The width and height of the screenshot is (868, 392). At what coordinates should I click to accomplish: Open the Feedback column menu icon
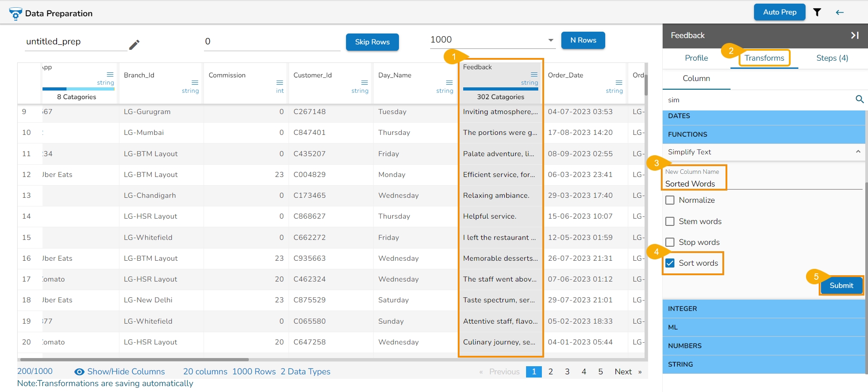pyautogui.click(x=534, y=74)
